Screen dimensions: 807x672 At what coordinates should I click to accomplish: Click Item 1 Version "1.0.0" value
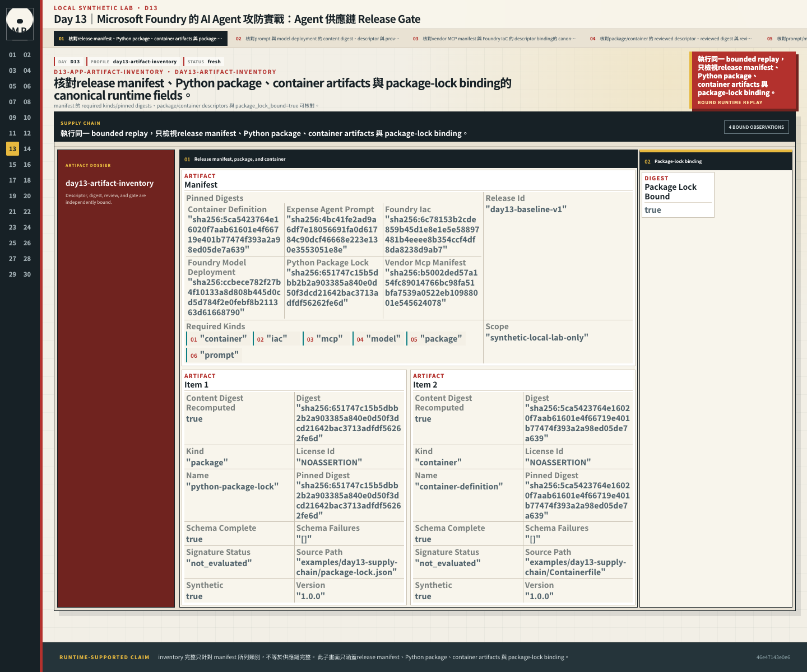(311, 596)
